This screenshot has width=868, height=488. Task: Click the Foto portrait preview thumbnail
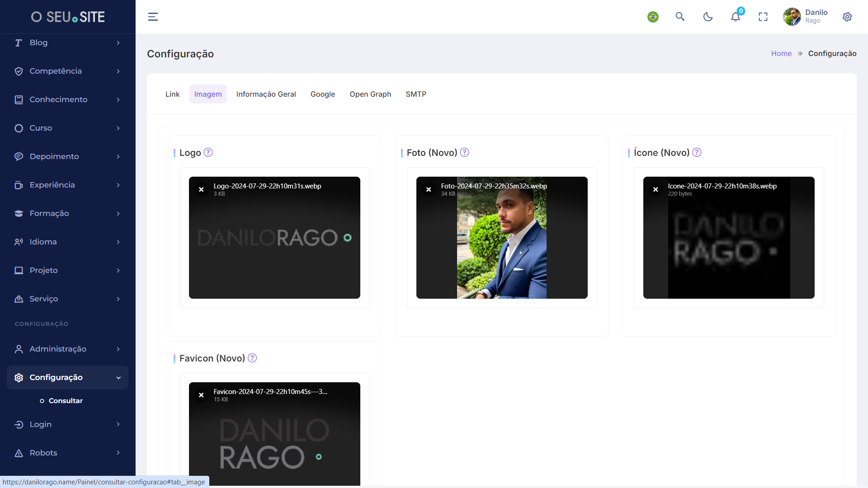click(502, 238)
